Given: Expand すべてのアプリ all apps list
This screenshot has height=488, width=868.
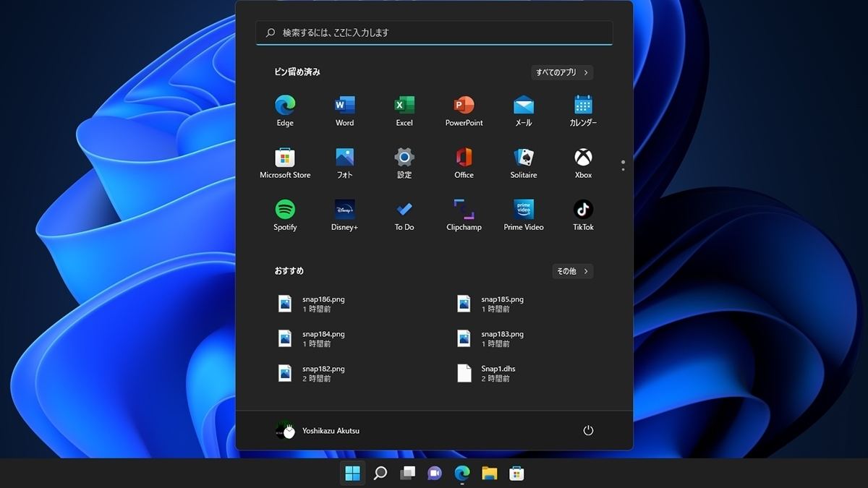Looking at the screenshot, I should tap(562, 72).
